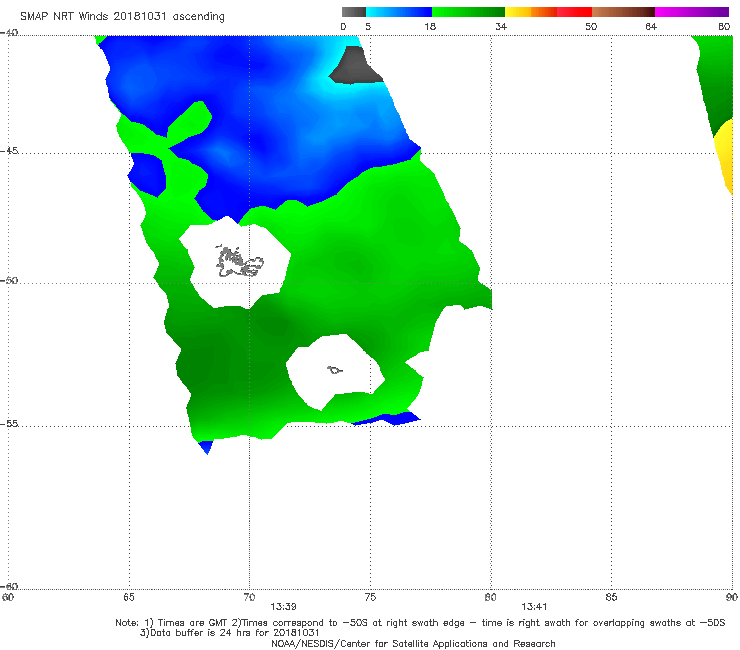The width and height of the screenshot is (740, 650).
Task: Click the 80 longitude axis label
Action: click(490, 597)
